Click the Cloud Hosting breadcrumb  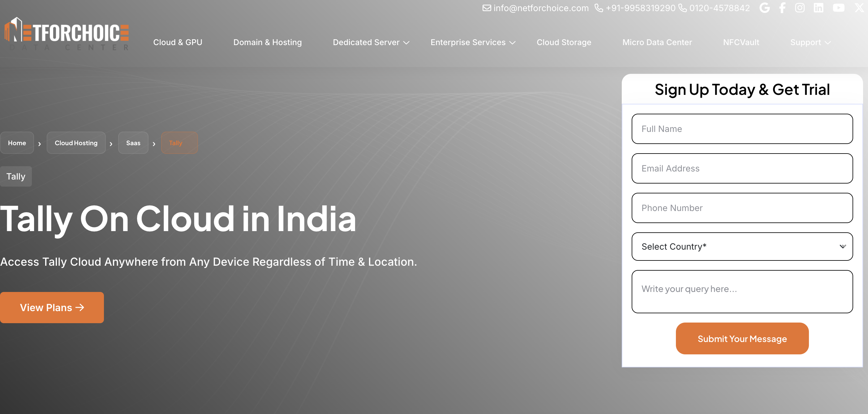click(76, 143)
